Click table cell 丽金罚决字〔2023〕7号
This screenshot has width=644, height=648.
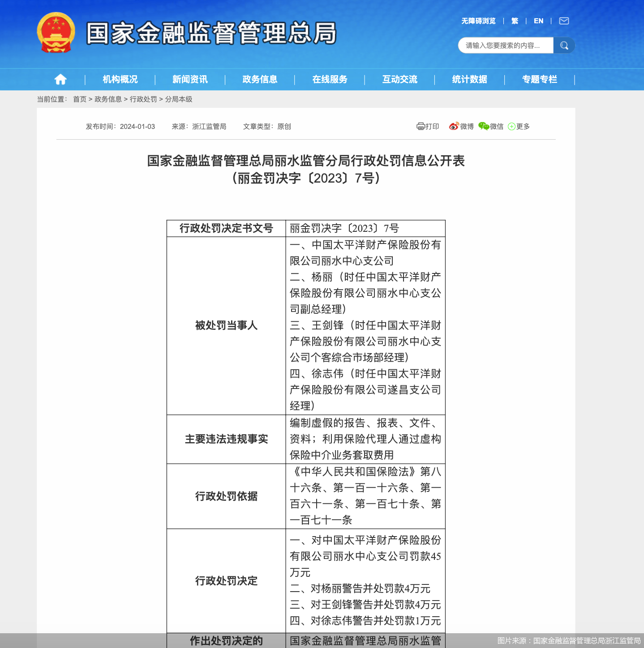pos(344,228)
